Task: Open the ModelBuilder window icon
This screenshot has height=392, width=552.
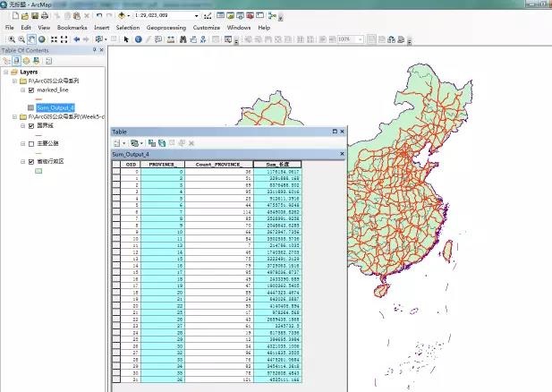Action: point(272,15)
